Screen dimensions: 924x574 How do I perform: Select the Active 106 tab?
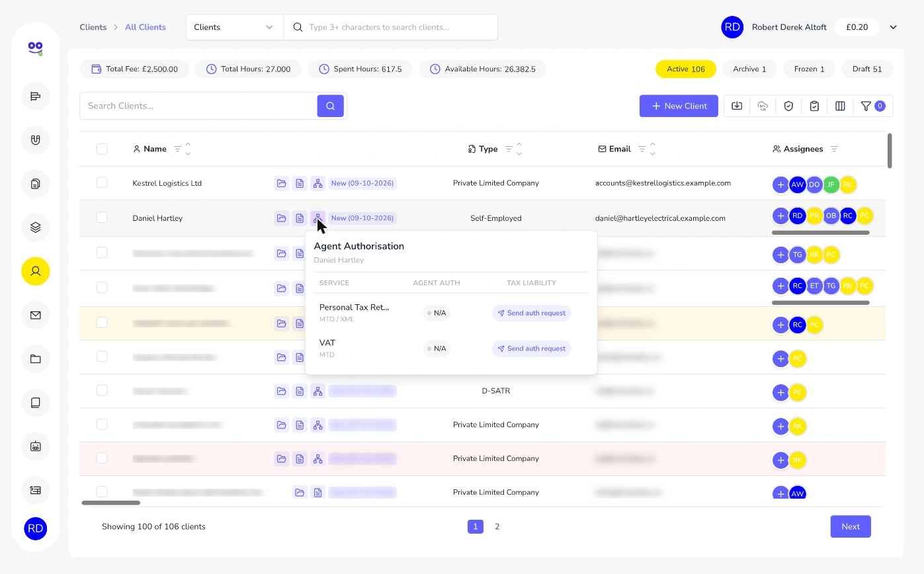point(686,69)
